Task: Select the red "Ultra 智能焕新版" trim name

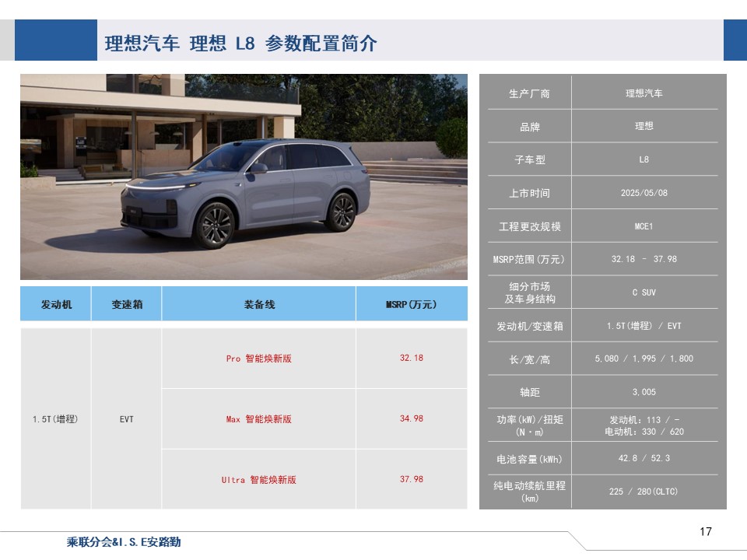Action: coord(258,480)
